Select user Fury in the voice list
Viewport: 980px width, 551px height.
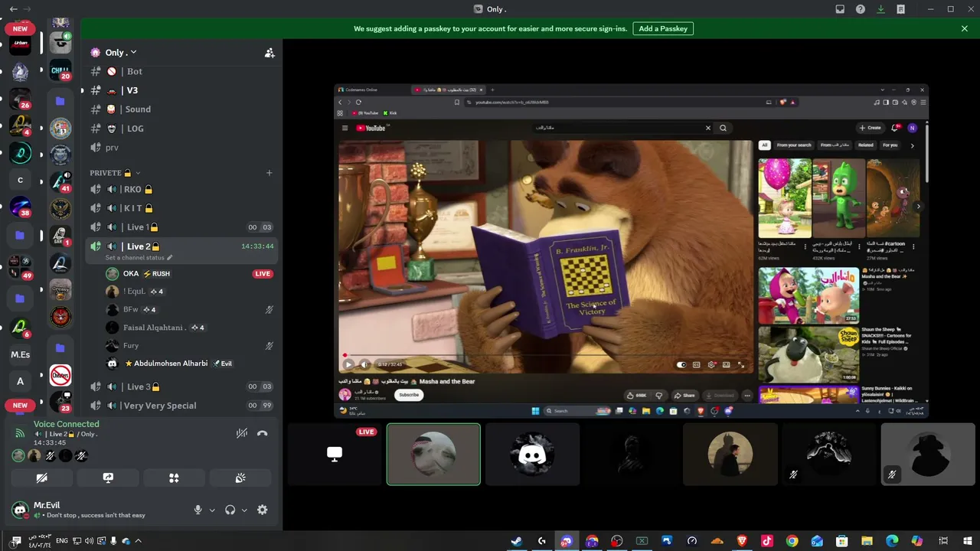190,346
